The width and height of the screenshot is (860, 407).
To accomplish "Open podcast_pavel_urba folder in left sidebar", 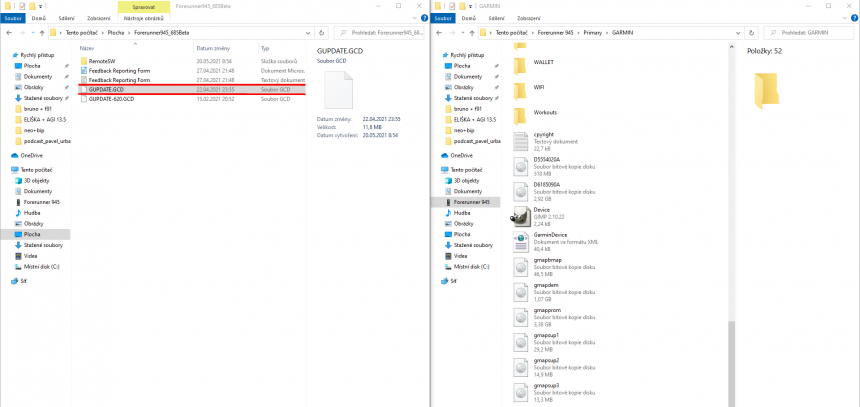I will (43, 141).
